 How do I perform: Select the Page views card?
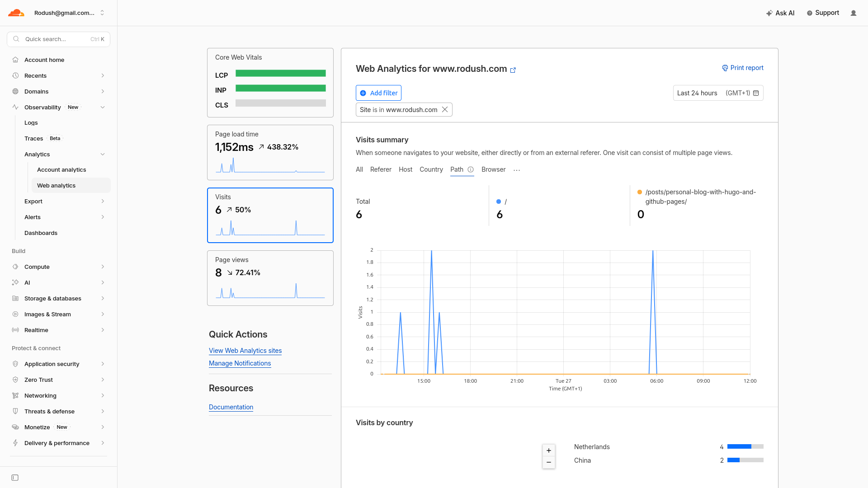click(x=270, y=278)
